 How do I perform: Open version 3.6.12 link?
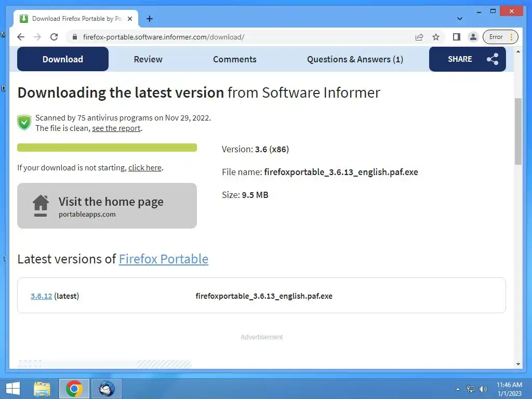point(42,296)
